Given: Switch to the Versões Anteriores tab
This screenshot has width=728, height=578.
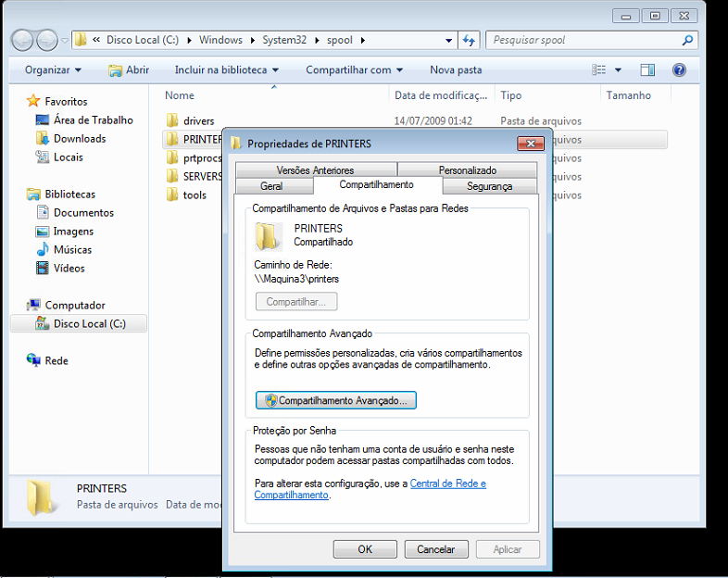Looking at the screenshot, I should pyautogui.click(x=315, y=170).
